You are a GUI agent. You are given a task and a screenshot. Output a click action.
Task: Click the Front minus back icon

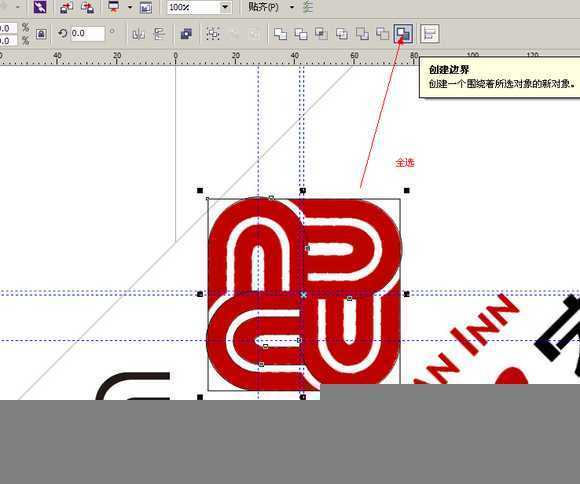(362, 34)
